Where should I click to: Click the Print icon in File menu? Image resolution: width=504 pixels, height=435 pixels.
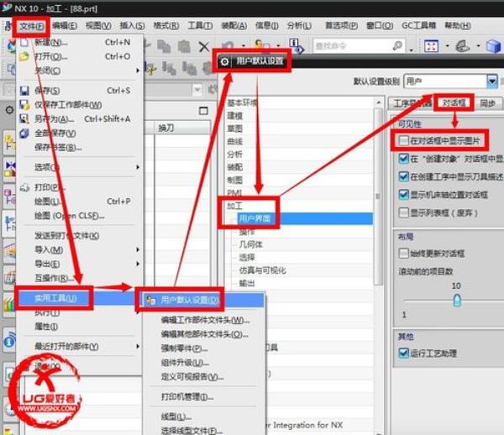[24, 187]
